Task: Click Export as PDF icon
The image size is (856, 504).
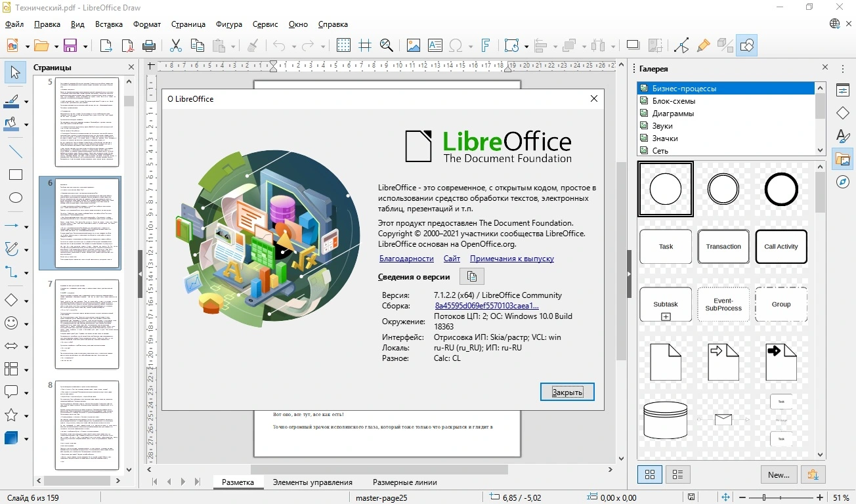Action: pos(127,45)
